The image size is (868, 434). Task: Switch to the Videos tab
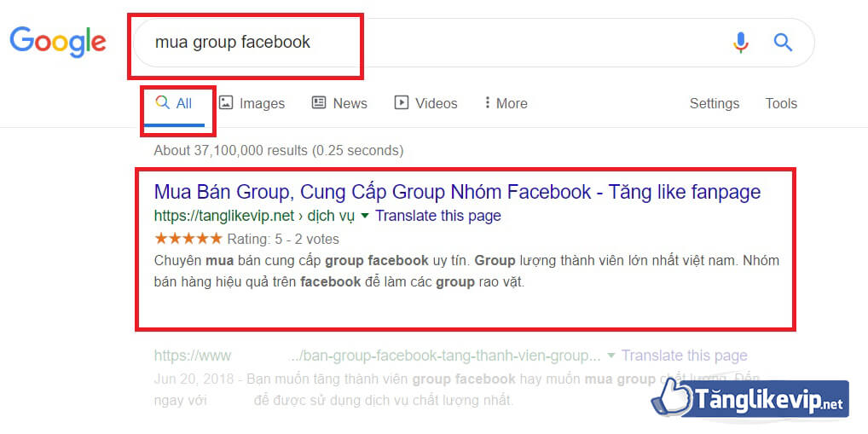click(x=425, y=103)
